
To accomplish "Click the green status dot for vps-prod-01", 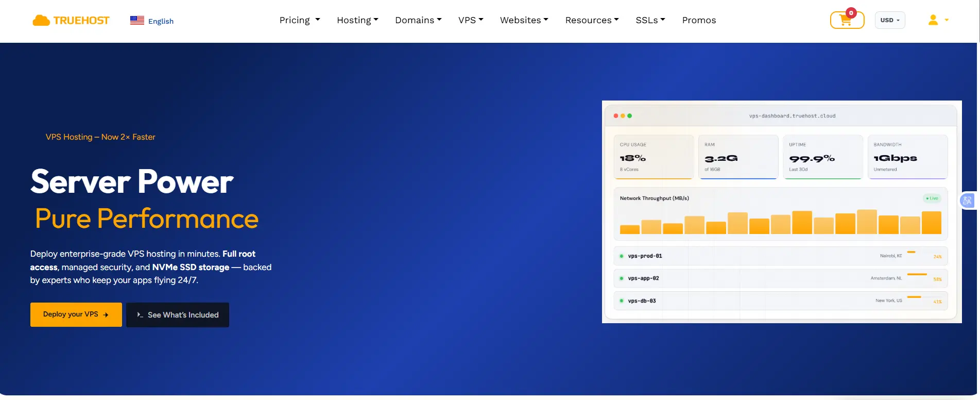I will pyautogui.click(x=622, y=256).
